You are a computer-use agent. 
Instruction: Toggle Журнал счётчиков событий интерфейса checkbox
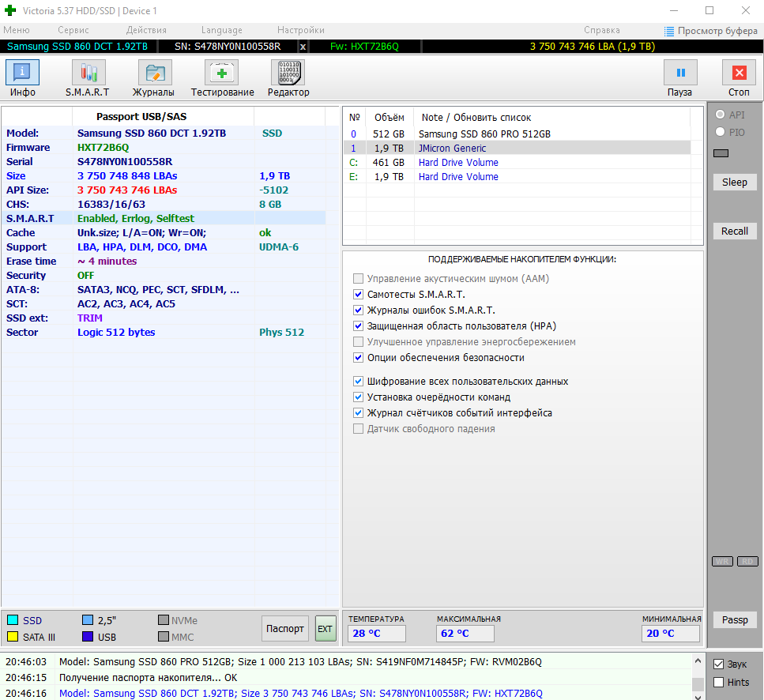(358, 413)
